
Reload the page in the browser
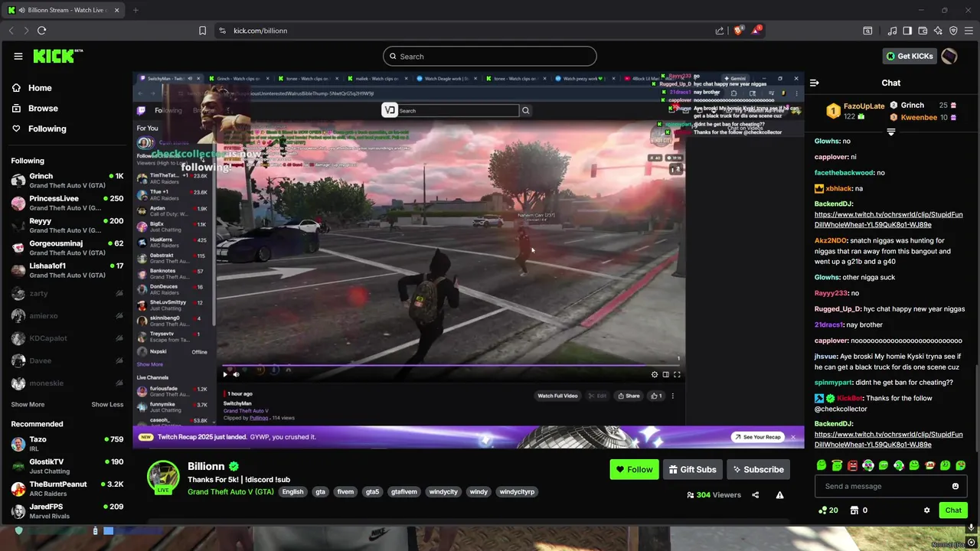[41, 31]
